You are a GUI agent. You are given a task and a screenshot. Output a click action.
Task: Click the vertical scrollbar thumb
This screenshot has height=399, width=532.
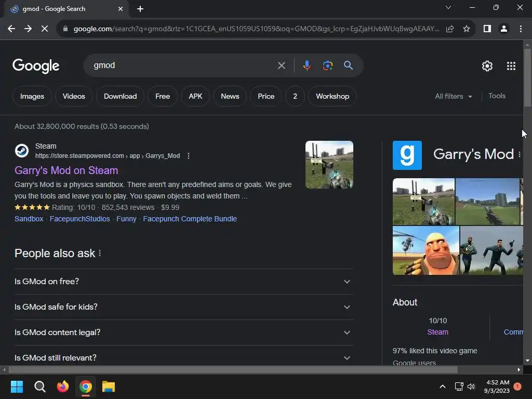click(x=527, y=78)
